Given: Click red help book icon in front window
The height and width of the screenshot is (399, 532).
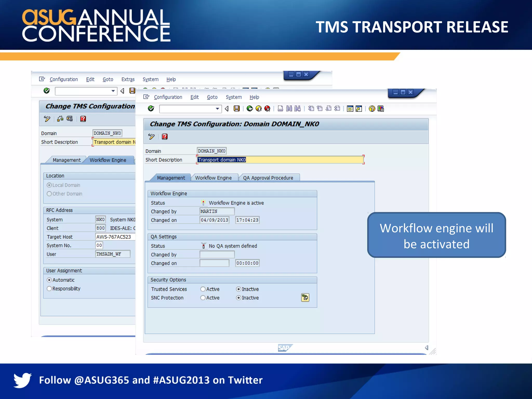Looking at the screenshot, I should coord(165,137).
